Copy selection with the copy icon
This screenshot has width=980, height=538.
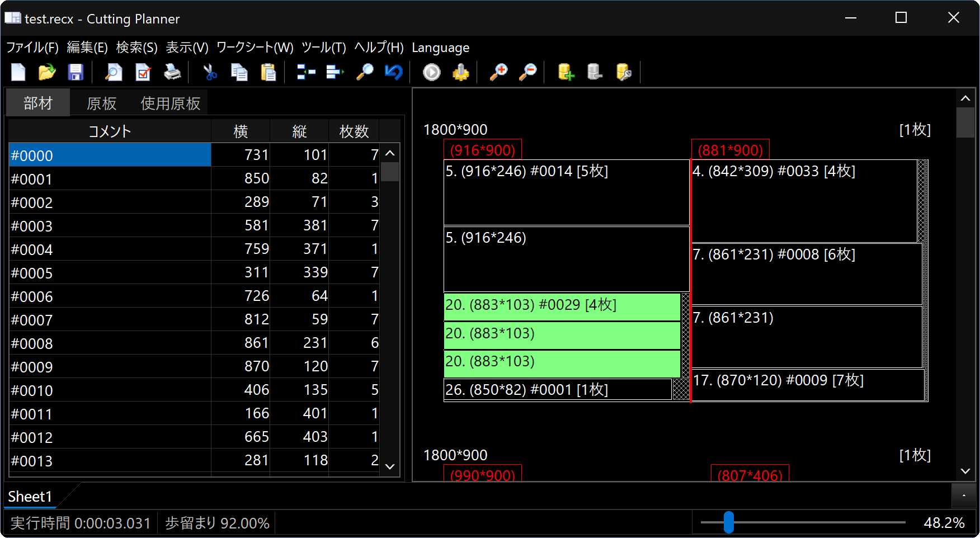(239, 72)
